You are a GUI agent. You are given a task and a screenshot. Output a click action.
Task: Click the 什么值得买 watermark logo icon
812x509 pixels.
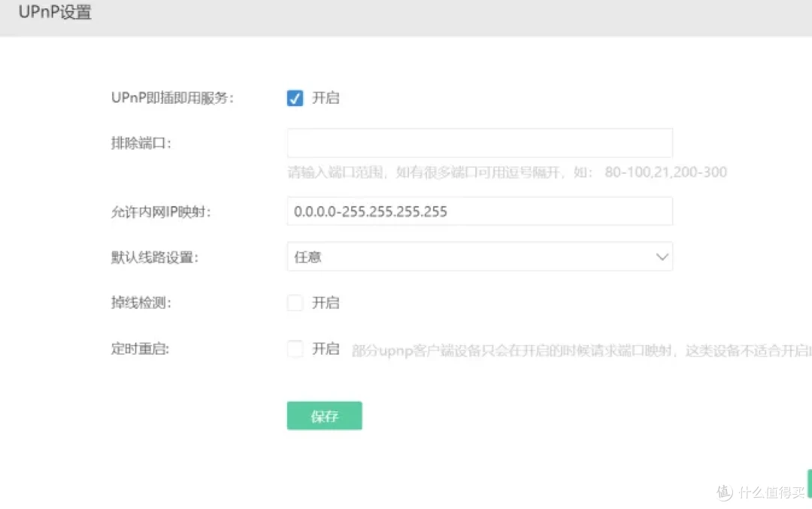pos(724,492)
